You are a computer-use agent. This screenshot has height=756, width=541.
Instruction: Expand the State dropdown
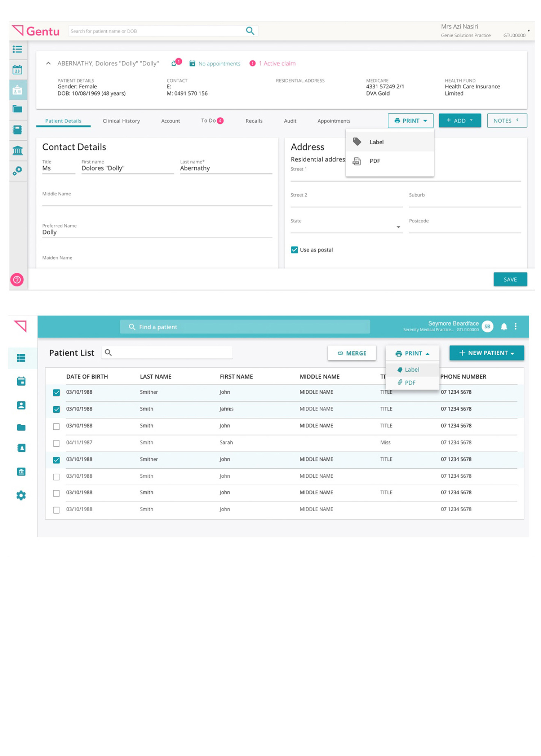click(398, 227)
